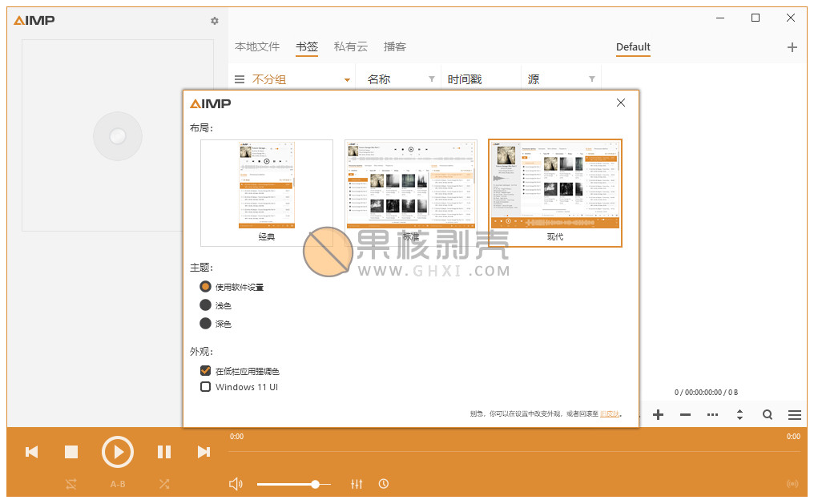Open the 源 column filter
Screen dimensions: 814x504
592,79
